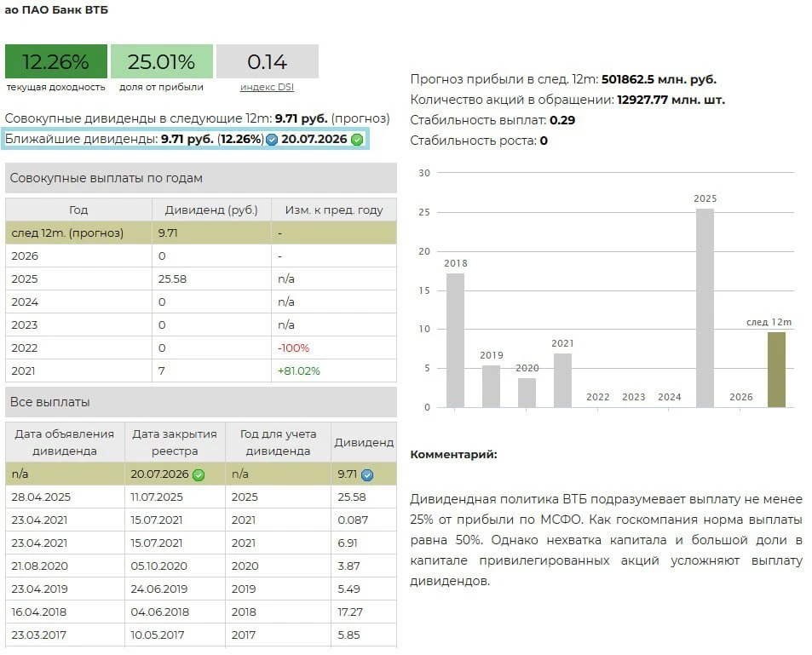Click the Все выплаты section header
This screenshot has width=812, height=655.
201,402
